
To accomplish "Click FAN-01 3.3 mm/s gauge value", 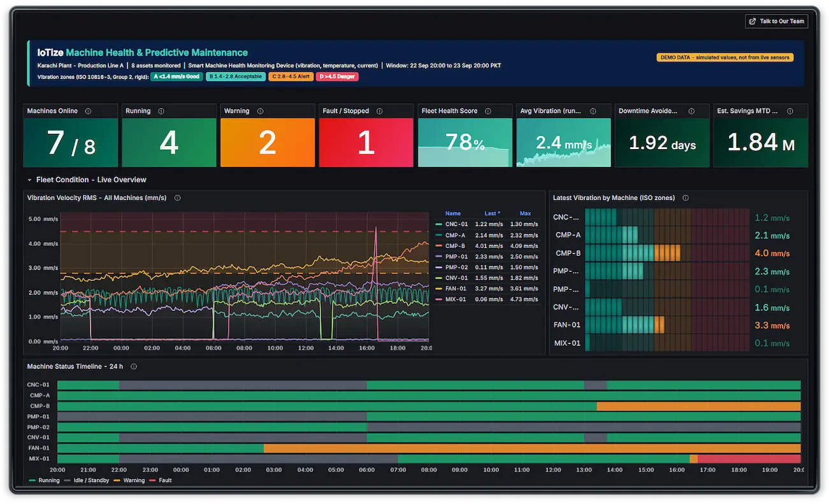I will [x=772, y=326].
